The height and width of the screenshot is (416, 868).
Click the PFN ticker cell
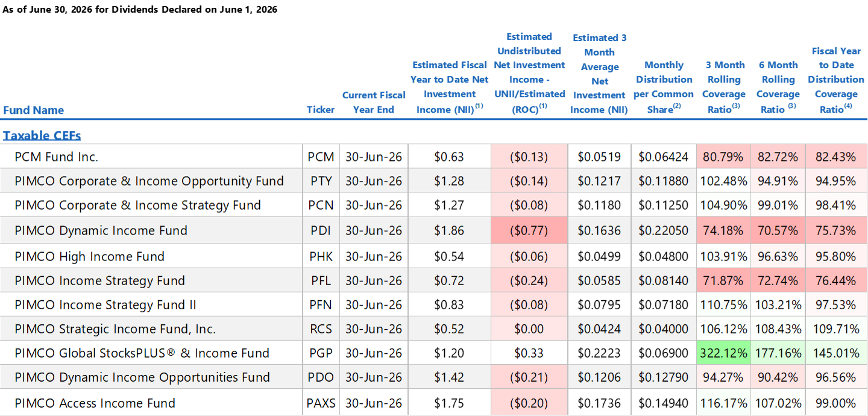321,304
